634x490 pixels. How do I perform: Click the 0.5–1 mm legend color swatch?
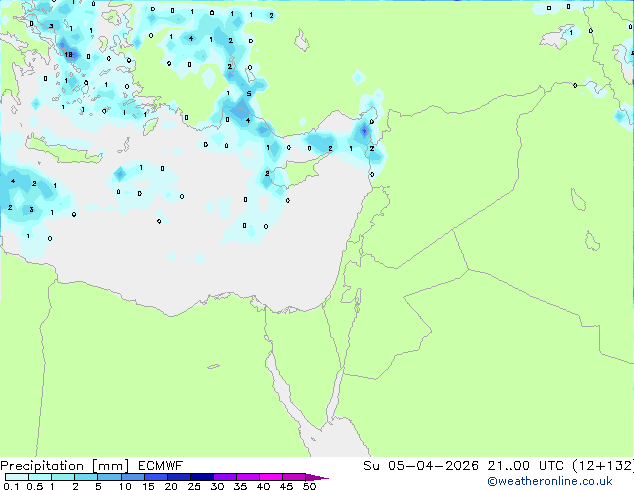(x=40, y=477)
